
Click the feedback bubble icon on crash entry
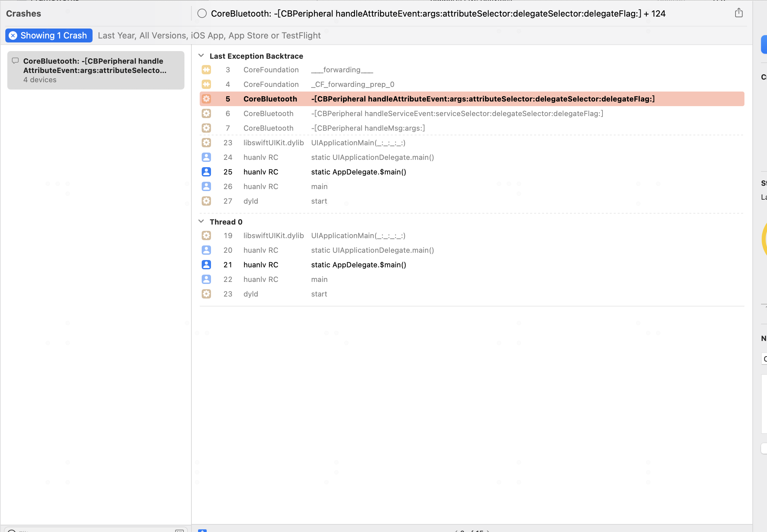[15, 61]
